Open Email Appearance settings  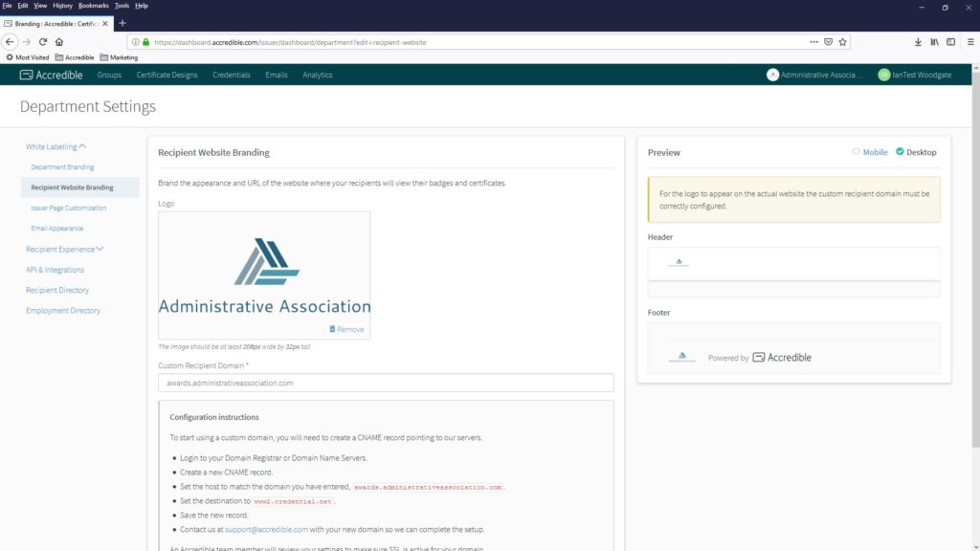tap(56, 229)
